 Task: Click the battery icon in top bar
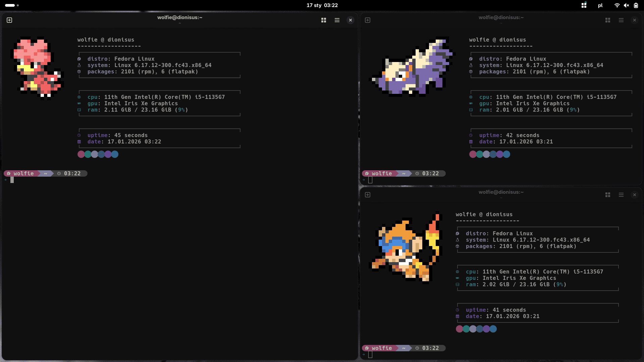[x=636, y=5]
